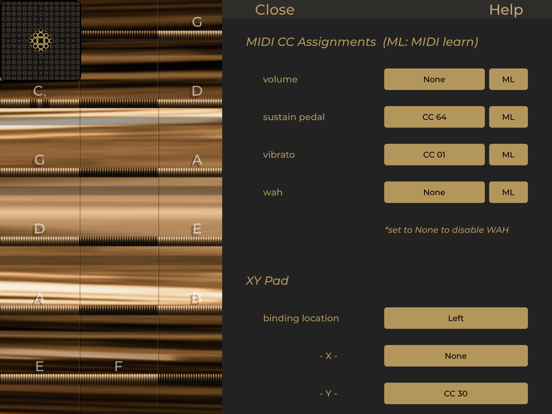552x414 pixels.
Task: Play the D pad left of E
Action: coord(39,229)
